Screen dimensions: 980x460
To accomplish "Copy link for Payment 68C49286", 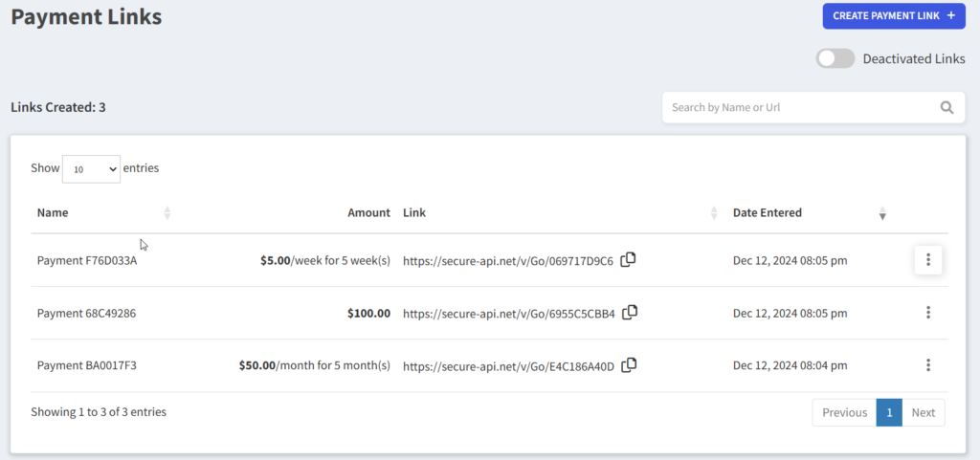I will click(630, 312).
